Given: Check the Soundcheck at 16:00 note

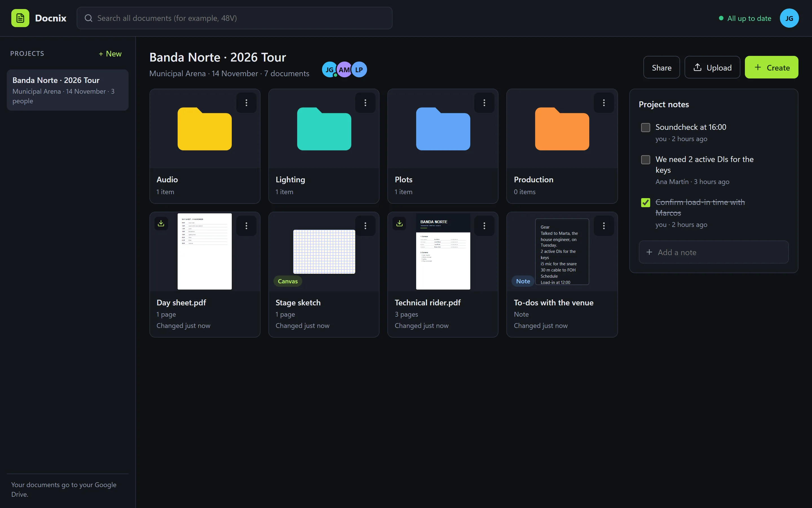Looking at the screenshot, I should 646,127.
